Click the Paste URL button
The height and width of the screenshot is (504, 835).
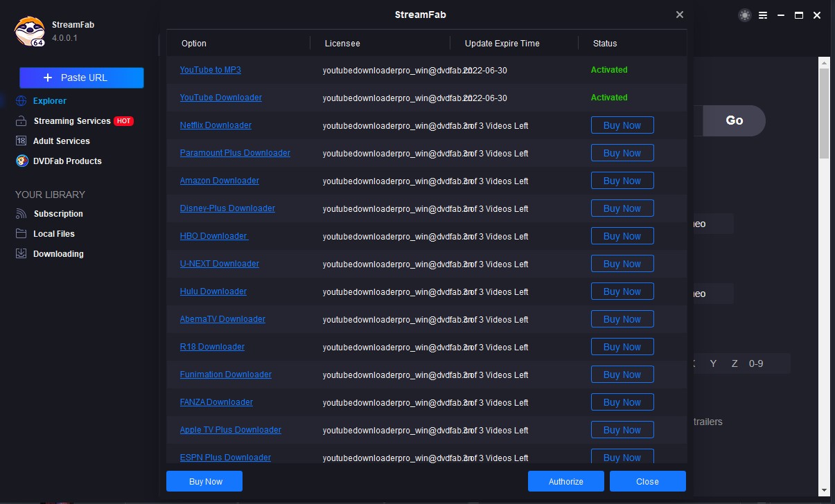[82, 78]
